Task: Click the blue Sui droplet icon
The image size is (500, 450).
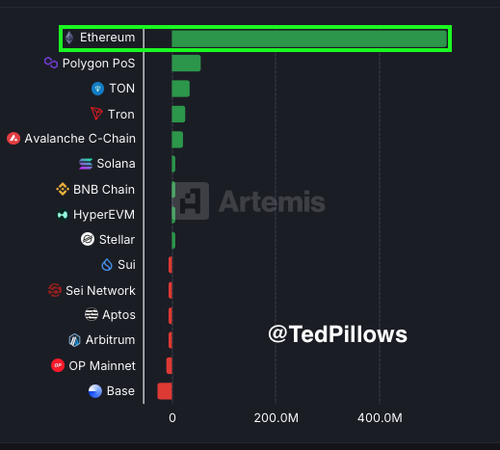Action: click(x=107, y=265)
